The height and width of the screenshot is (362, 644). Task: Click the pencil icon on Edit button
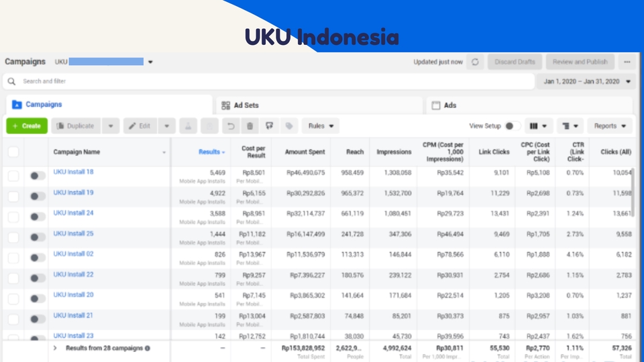(132, 126)
